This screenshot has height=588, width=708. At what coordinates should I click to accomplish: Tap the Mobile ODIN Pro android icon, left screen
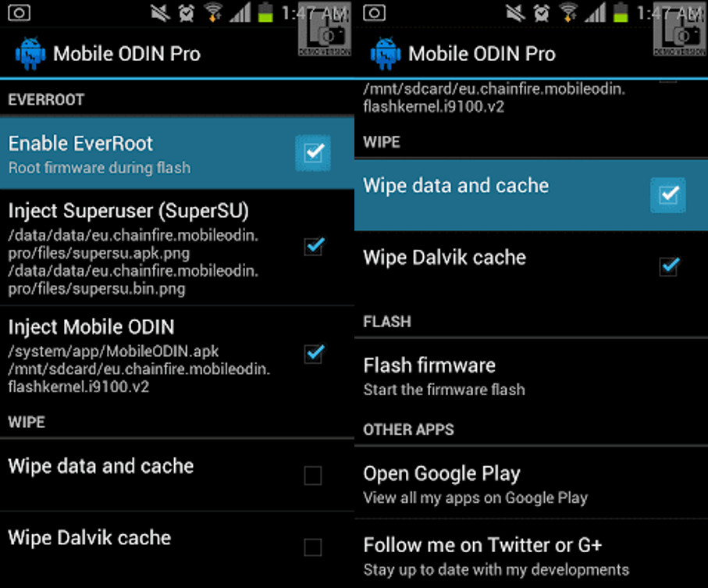coord(30,54)
